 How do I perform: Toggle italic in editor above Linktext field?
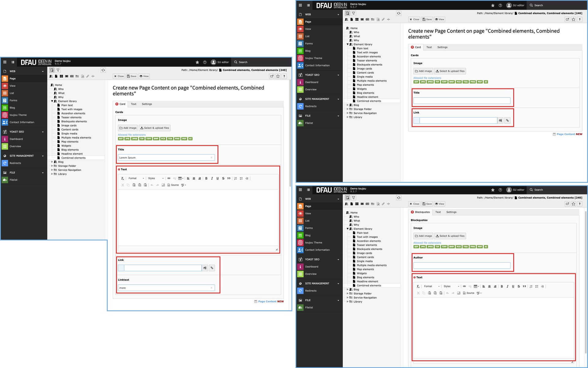212,178
